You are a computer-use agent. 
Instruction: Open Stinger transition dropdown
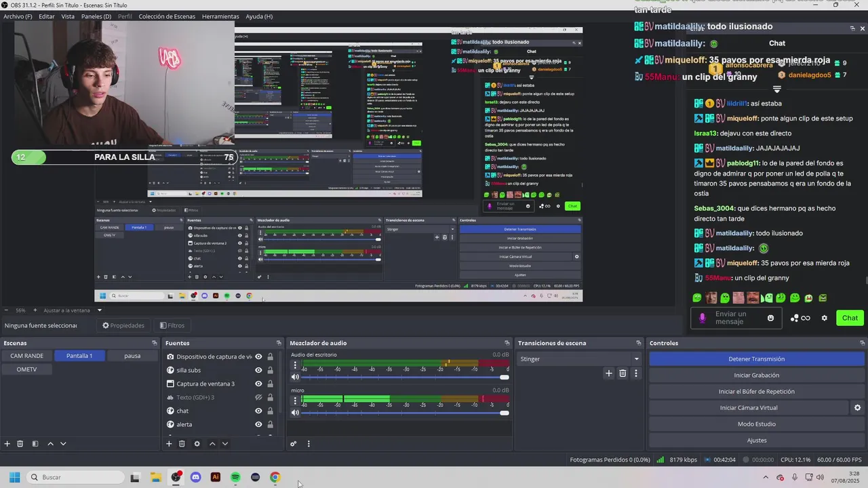click(580, 359)
